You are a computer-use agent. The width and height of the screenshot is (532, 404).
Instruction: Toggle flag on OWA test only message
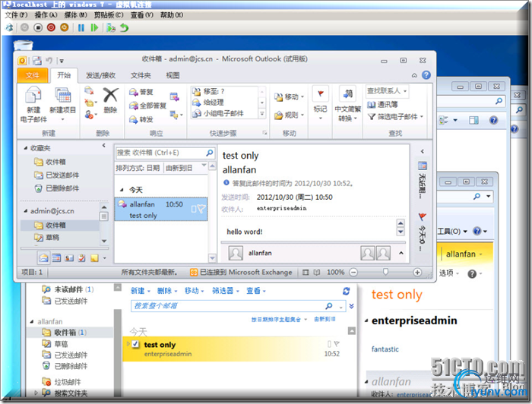click(337, 344)
